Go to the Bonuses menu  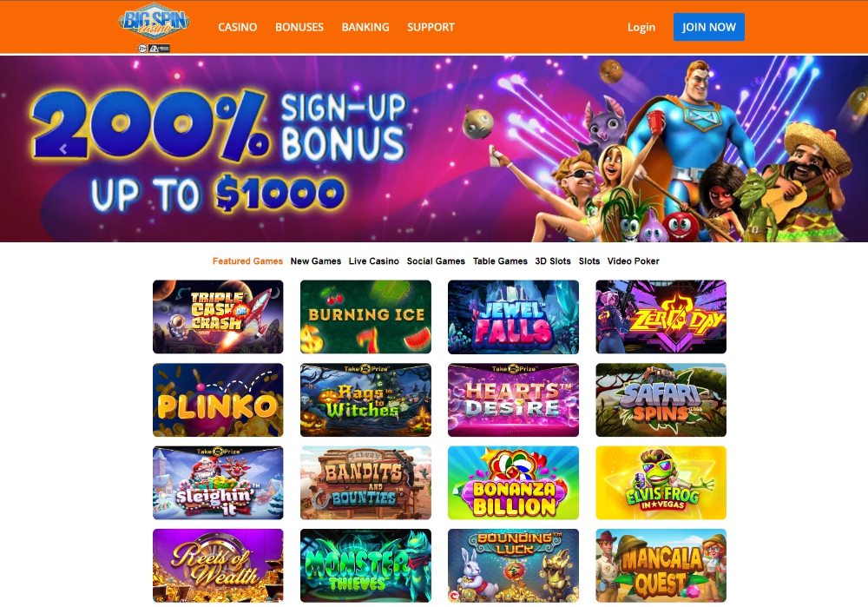pos(299,27)
